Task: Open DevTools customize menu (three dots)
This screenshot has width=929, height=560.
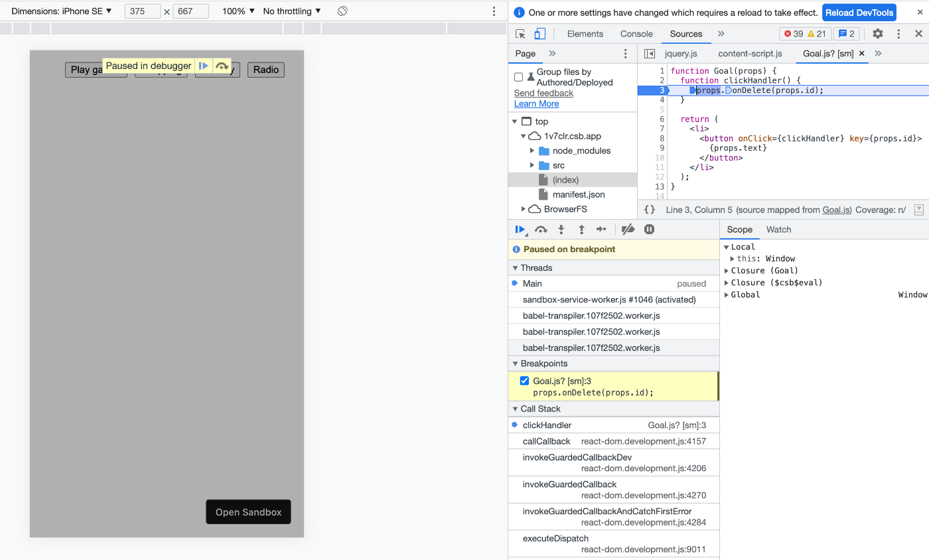Action: [x=898, y=34]
